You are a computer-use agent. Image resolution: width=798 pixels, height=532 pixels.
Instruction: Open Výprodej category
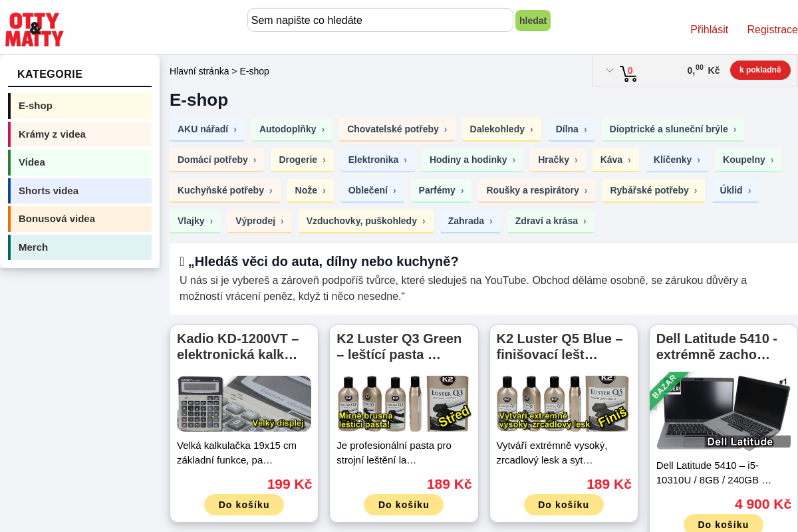point(259,221)
